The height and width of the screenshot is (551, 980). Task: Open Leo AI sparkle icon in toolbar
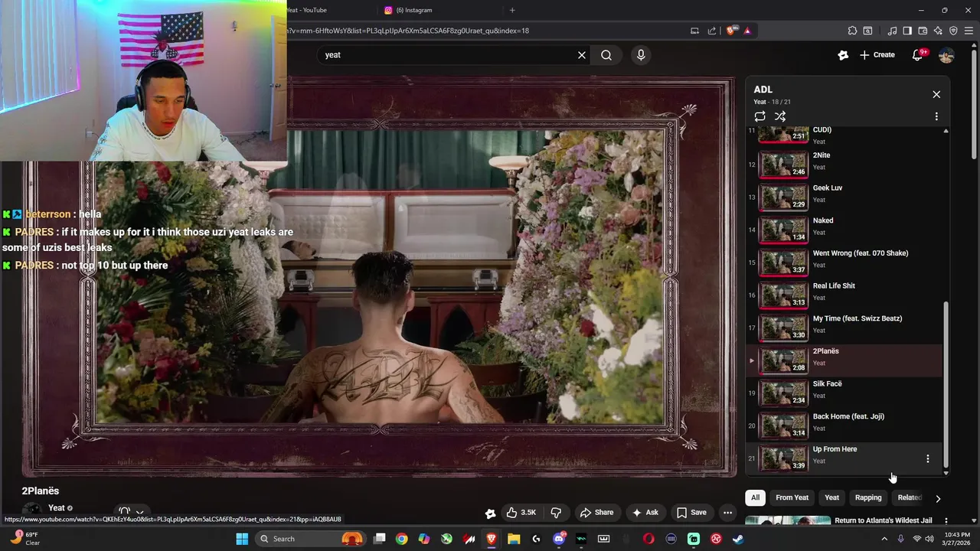click(938, 31)
